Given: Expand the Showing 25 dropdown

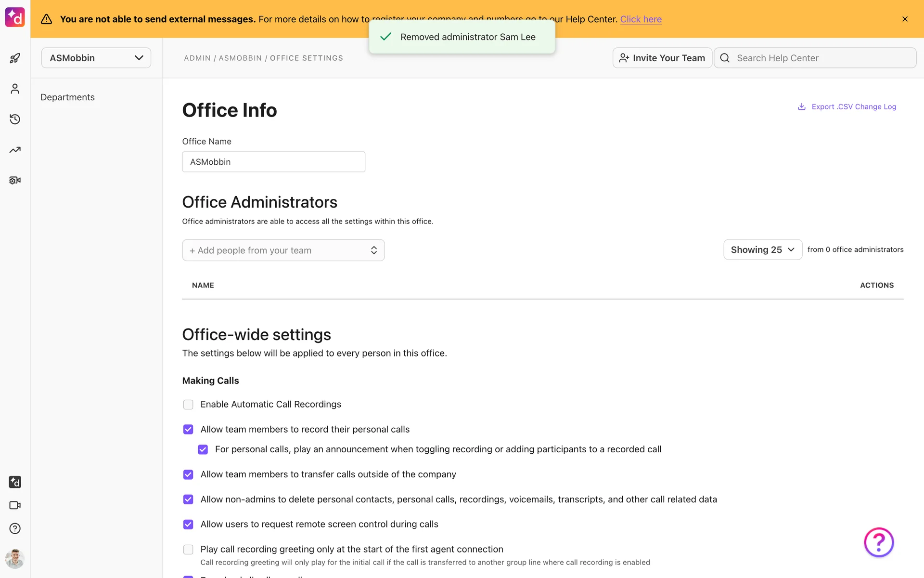Looking at the screenshot, I should [762, 250].
